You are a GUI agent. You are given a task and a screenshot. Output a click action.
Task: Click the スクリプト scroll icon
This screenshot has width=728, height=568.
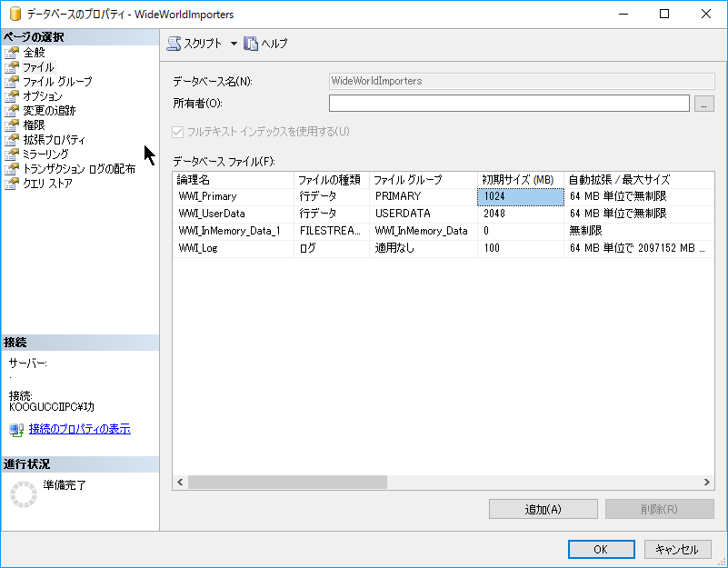click(x=174, y=44)
